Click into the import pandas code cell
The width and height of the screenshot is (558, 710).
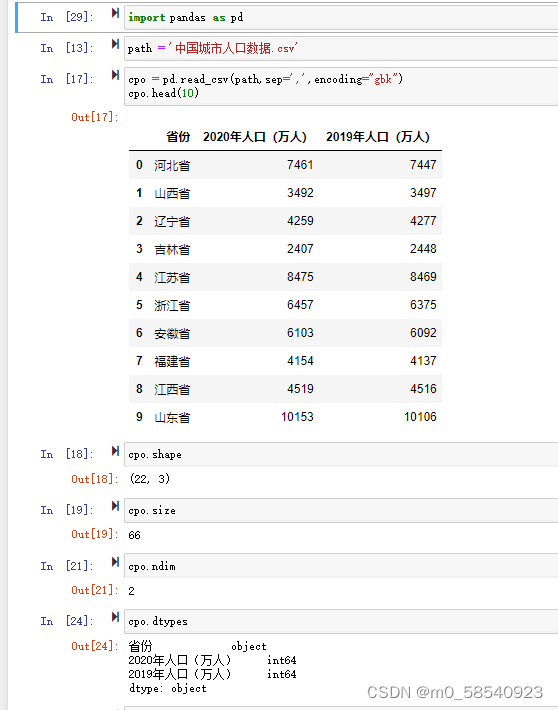coord(341,18)
